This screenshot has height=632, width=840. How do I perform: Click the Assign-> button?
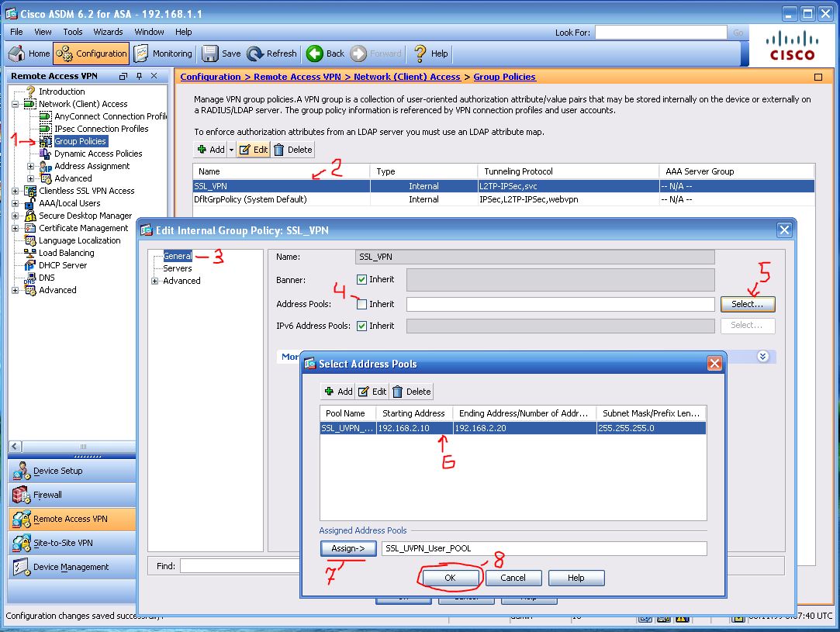point(347,548)
